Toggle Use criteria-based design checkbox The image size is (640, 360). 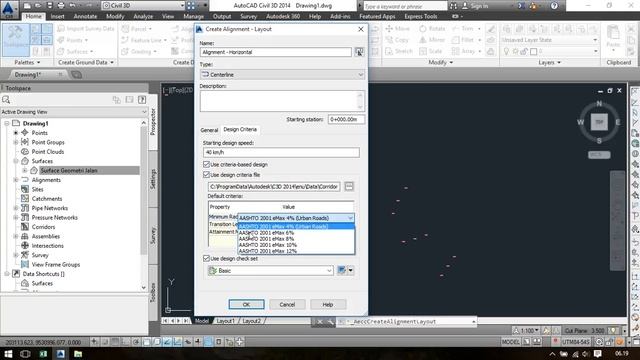(206, 164)
